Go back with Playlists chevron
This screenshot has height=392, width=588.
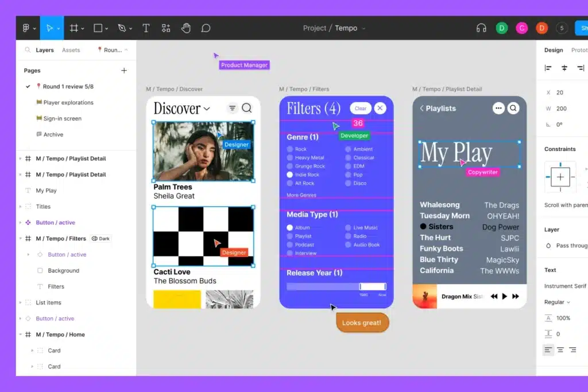422,108
